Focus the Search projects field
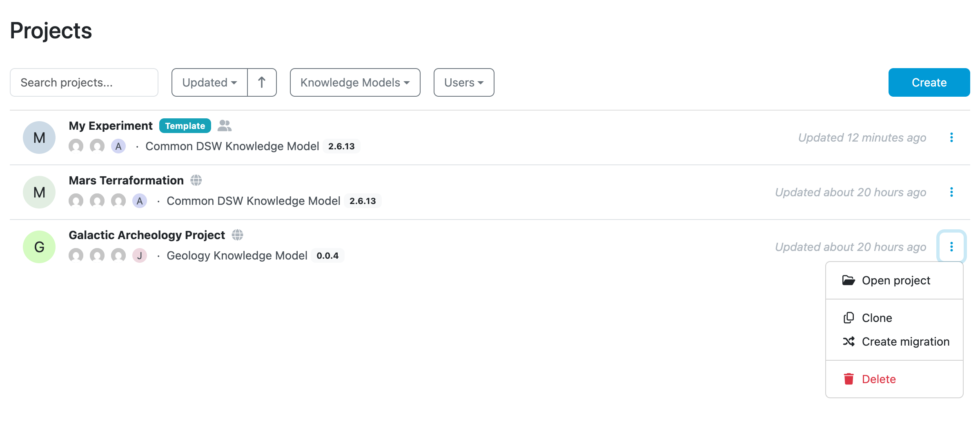 click(x=84, y=82)
